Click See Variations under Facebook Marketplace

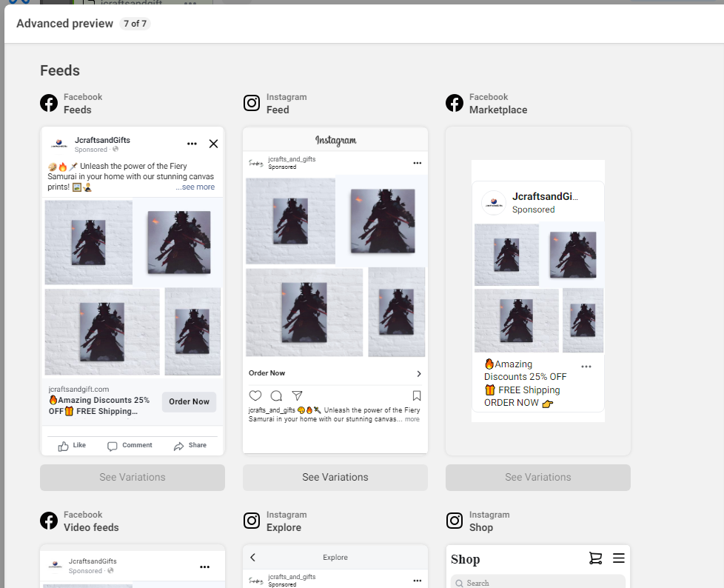tap(538, 477)
